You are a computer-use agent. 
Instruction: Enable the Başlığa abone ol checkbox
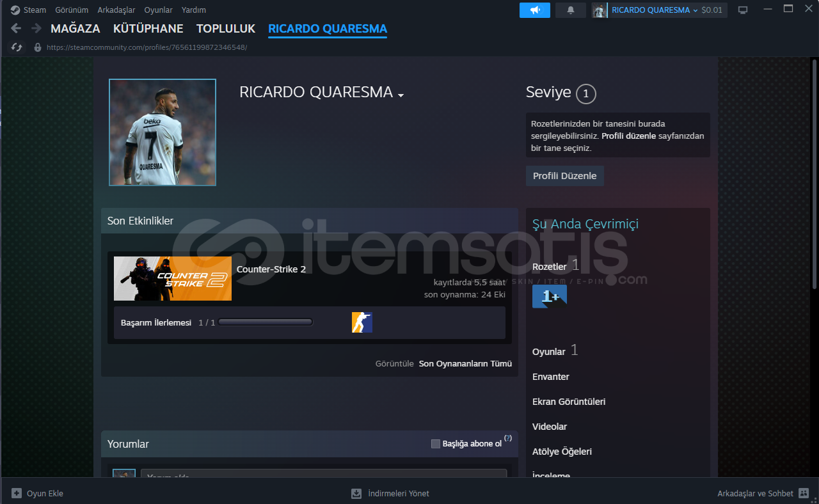click(x=436, y=444)
